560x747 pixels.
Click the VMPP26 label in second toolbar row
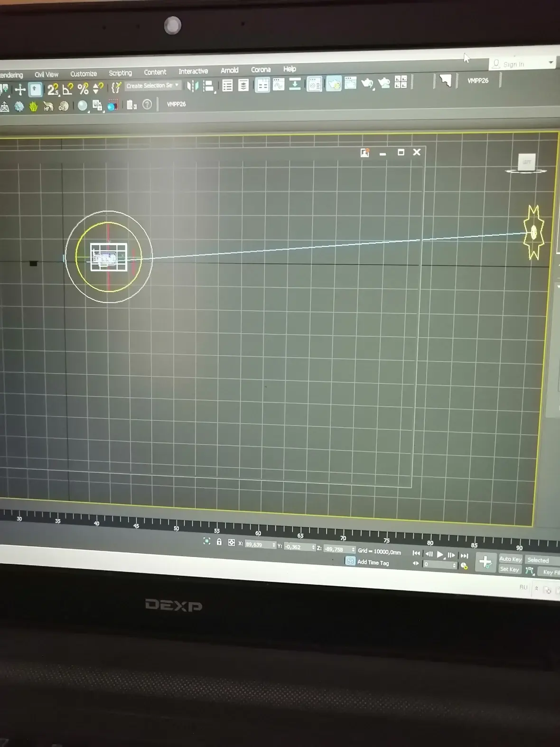176,104
